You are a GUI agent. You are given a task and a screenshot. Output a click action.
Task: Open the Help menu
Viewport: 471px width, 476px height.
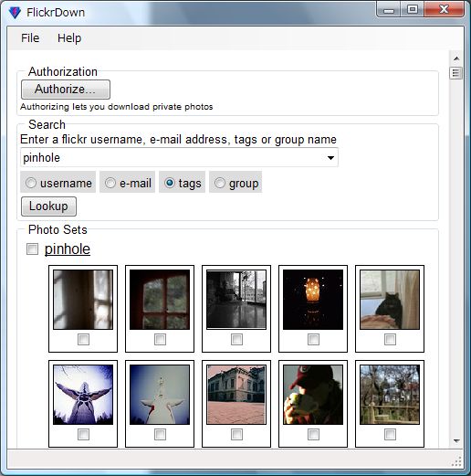click(x=69, y=38)
